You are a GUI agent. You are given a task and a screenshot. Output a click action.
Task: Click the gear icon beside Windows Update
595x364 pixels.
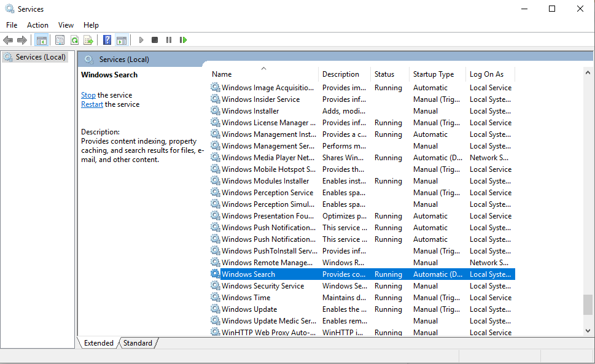215,309
